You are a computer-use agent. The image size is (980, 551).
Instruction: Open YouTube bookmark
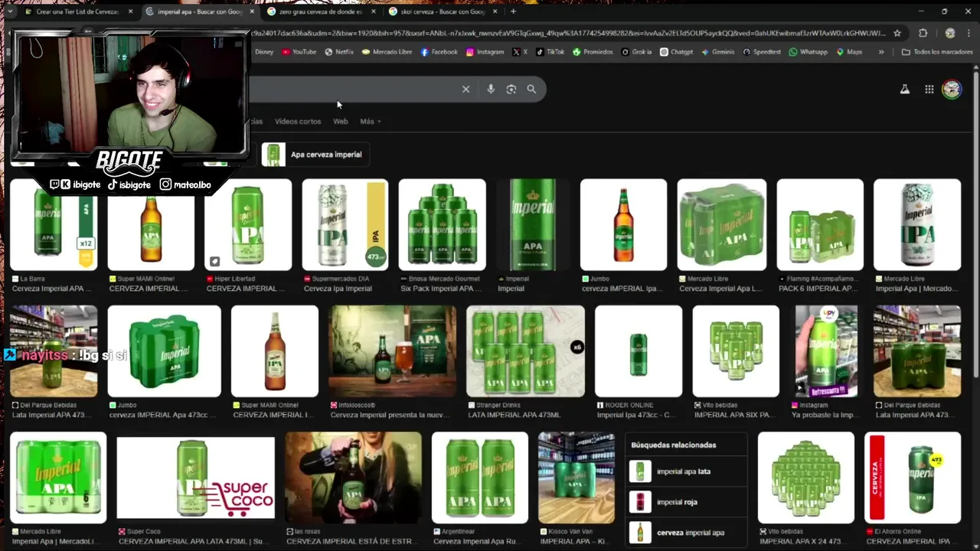click(299, 52)
